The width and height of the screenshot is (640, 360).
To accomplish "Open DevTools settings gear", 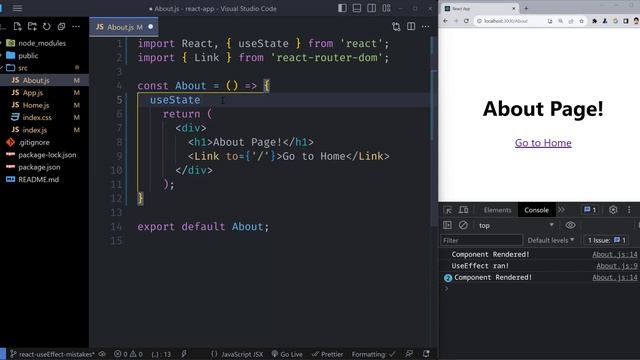I will click(613, 210).
